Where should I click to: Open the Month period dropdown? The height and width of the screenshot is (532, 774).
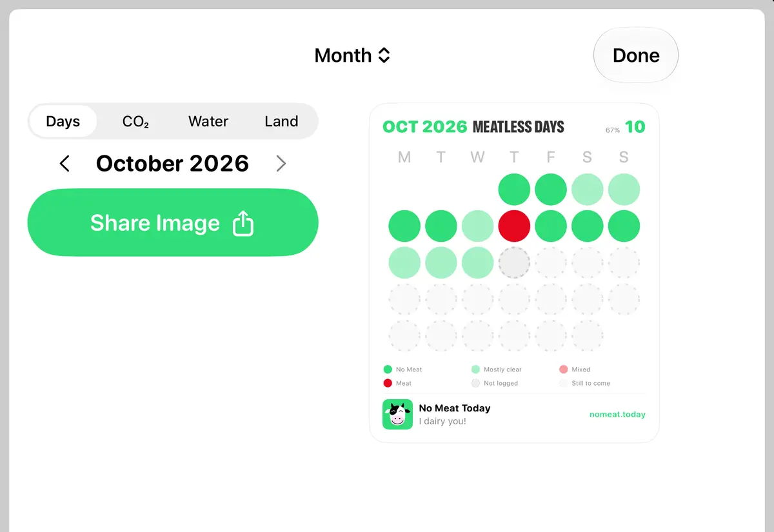click(352, 55)
